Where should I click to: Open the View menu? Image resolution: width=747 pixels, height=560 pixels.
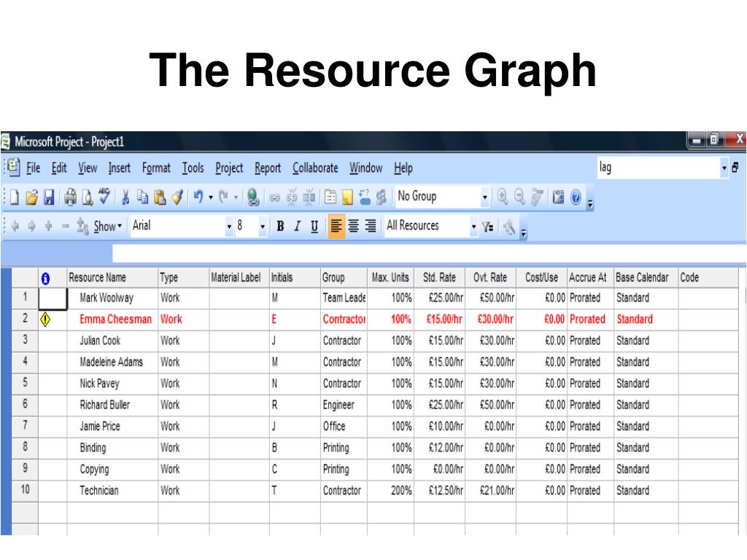coord(88,168)
